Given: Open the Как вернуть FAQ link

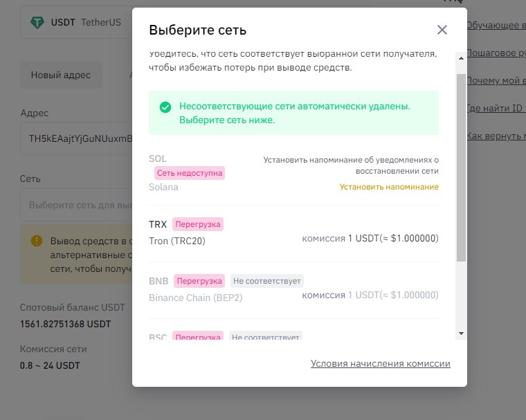Looking at the screenshot, I should [496, 136].
